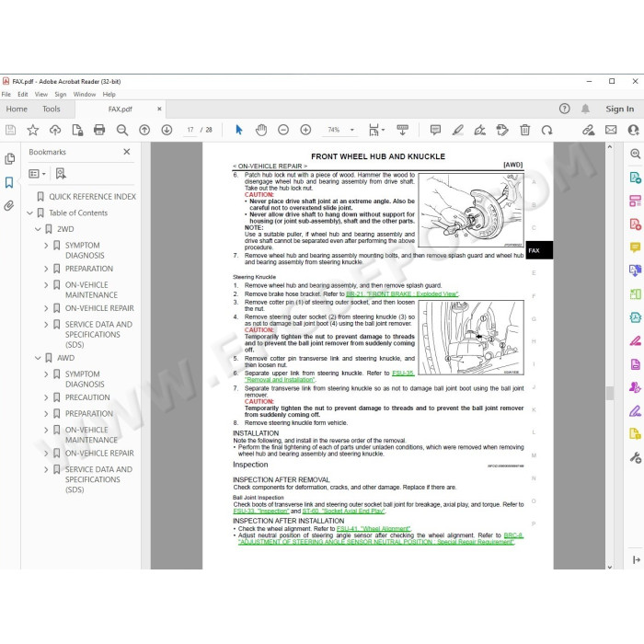Image resolution: width=644 pixels, height=644 pixels.
Task: Select the arrow Selection tool
Action: pyautogui.click(x=239, y=131)
